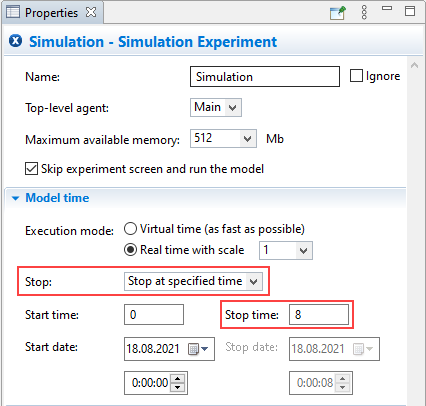426x406 pixels.
Task: Click the Simulation experiment blue icon
Action: tap(15, 41)
